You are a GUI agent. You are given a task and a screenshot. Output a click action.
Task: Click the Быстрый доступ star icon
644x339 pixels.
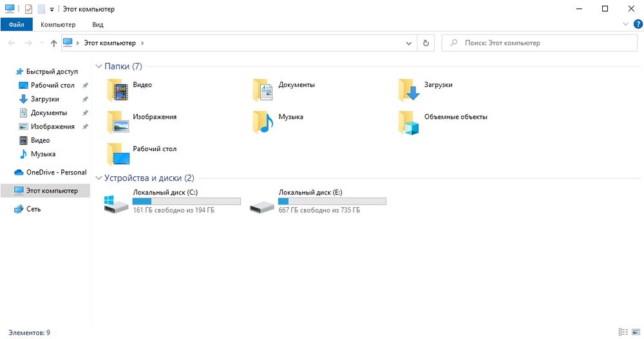pos(19,72)
